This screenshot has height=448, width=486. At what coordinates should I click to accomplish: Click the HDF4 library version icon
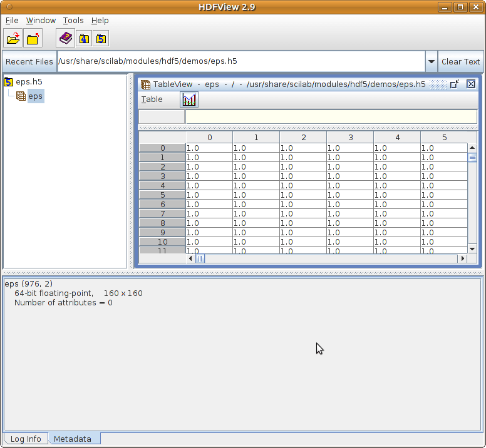(x=84, y=39)
